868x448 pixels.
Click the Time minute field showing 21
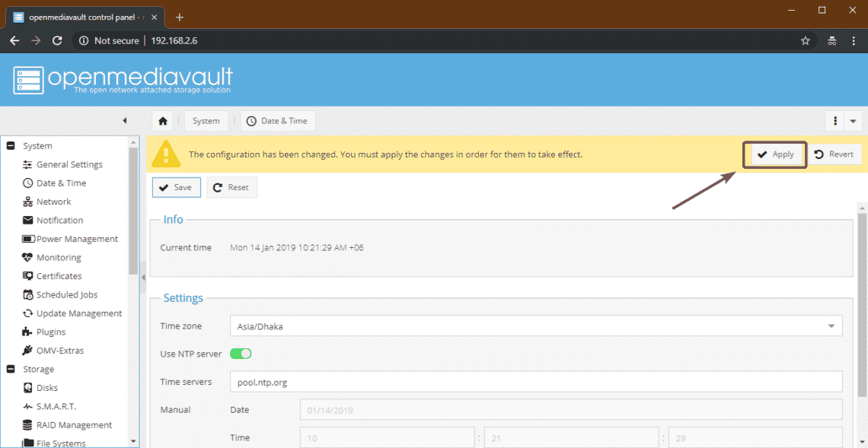pos(571,437)
